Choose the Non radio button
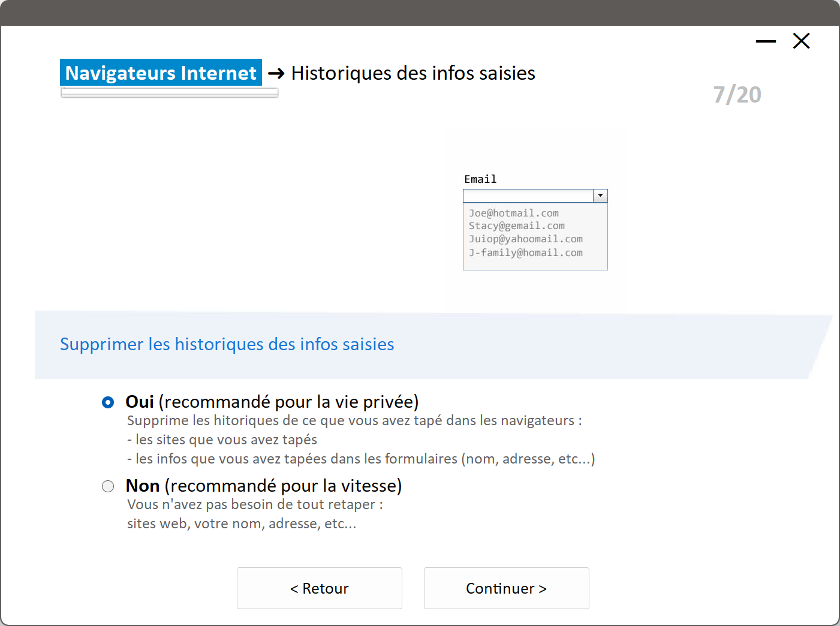The height and width of the screenshot is (626, 840). (x=108, y=486)
